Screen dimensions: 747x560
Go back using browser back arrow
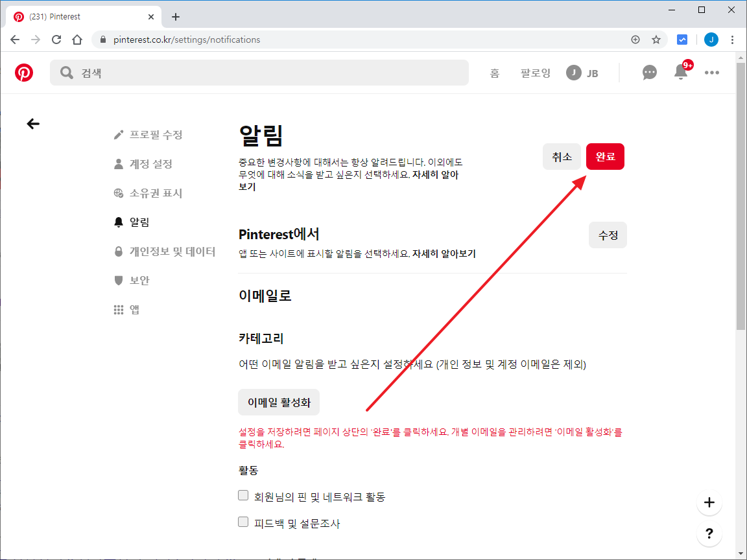(15, 40)
